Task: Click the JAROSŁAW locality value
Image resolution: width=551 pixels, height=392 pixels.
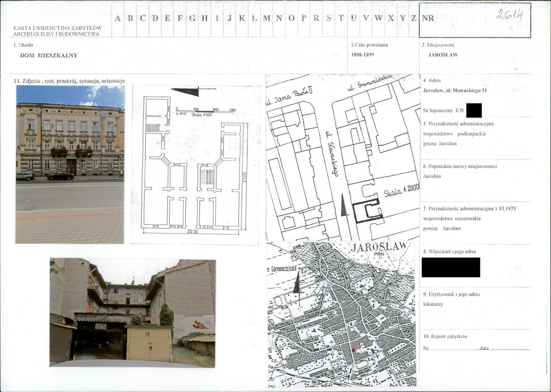Action: click(443, 55)
